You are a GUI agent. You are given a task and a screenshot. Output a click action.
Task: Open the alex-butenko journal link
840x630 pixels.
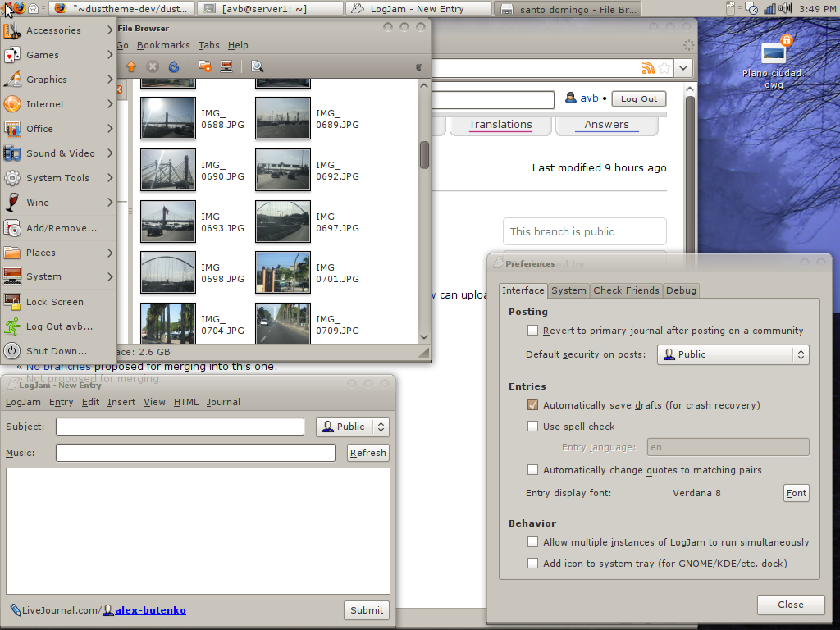coord(151,610)
